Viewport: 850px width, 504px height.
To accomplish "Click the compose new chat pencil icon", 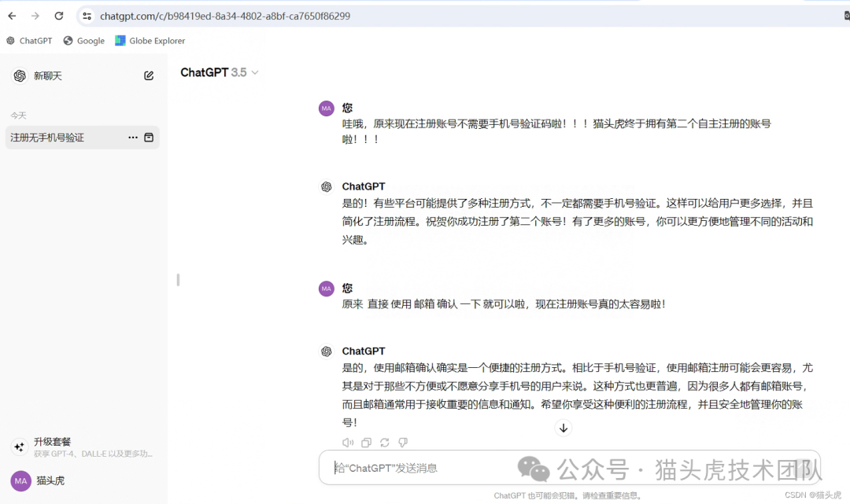I will [x=149, y=75].
